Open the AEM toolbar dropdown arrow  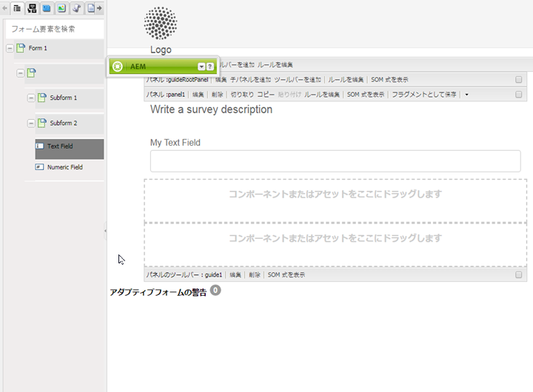[201, 67]
